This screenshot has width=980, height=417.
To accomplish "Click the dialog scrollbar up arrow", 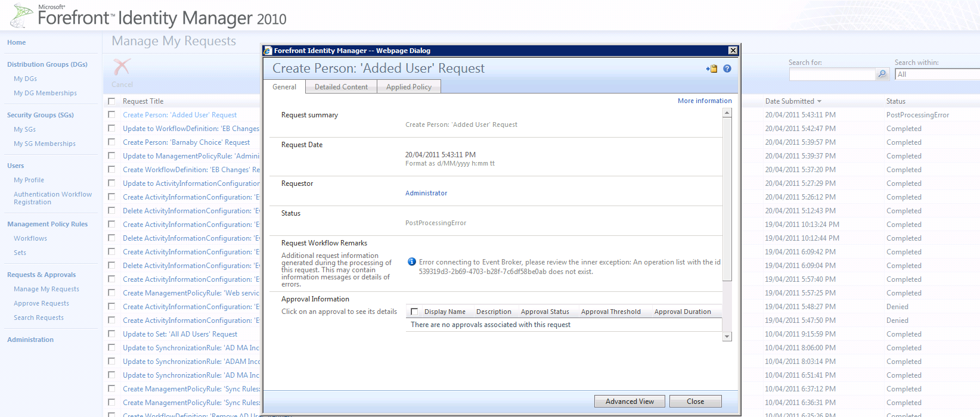I will [x=727, y=114].
